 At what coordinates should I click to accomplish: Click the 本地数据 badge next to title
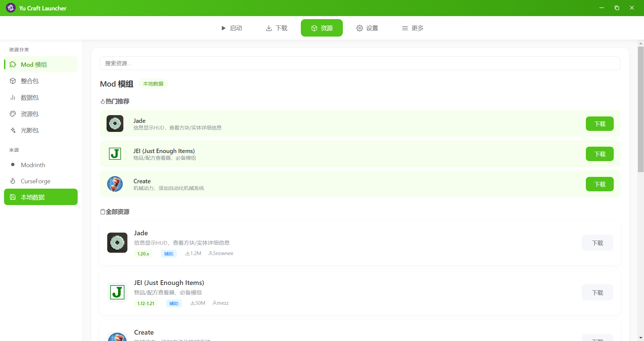(x=153, y=84)
